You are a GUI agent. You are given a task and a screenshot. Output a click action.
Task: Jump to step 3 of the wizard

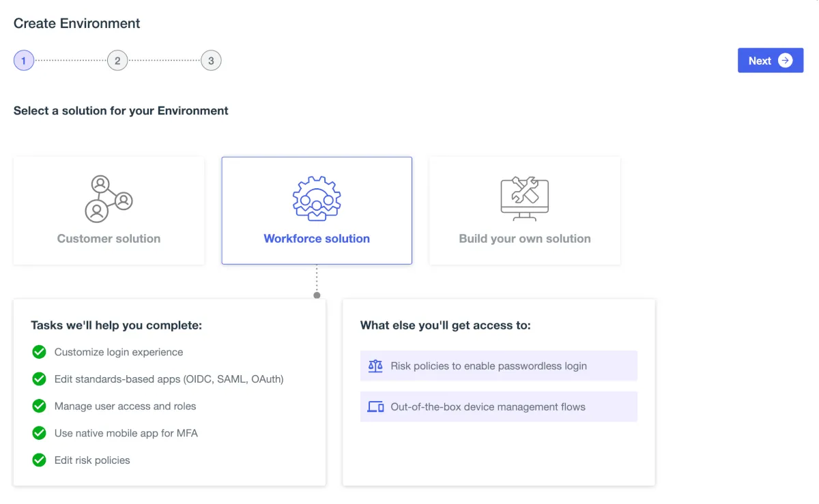211,61
